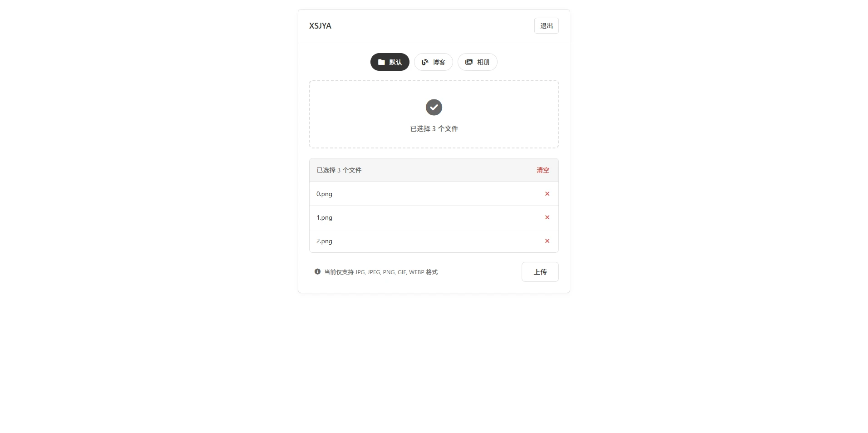868x433 pixels.
Task: Click the 已选择 3 个文件 list header
Action: tap(339, 170)
